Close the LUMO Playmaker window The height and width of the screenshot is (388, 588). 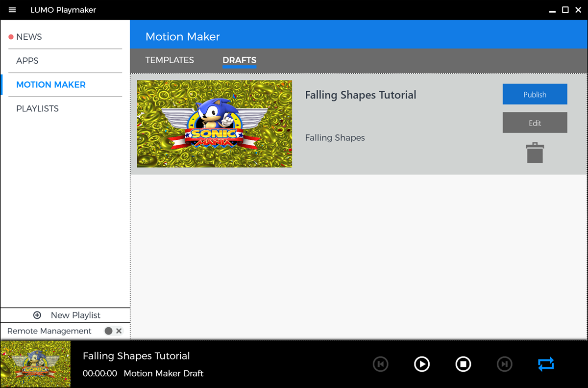[x=578, y=10]
